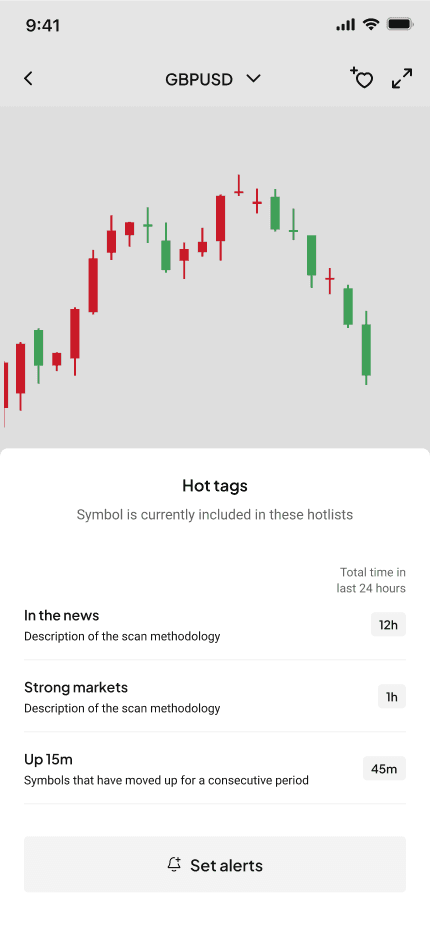The image size is (430, 933).
Task: Tap the 12h time badge
Action: (x=388, y=625)
